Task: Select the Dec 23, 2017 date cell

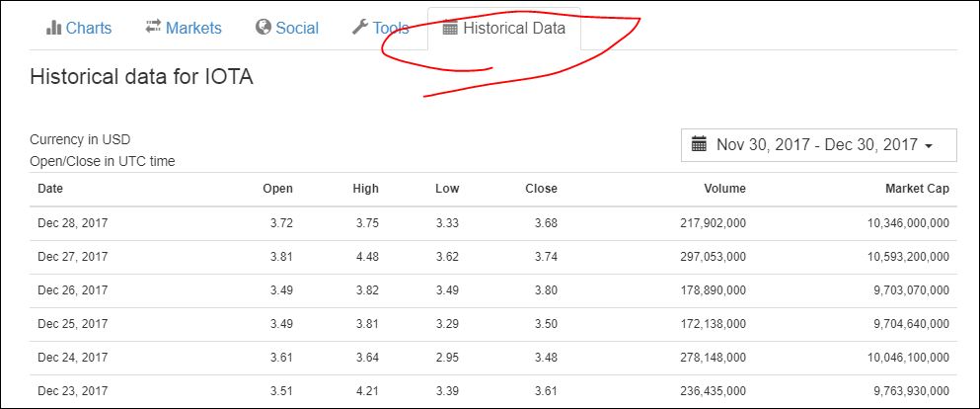Action: point(72,391)
